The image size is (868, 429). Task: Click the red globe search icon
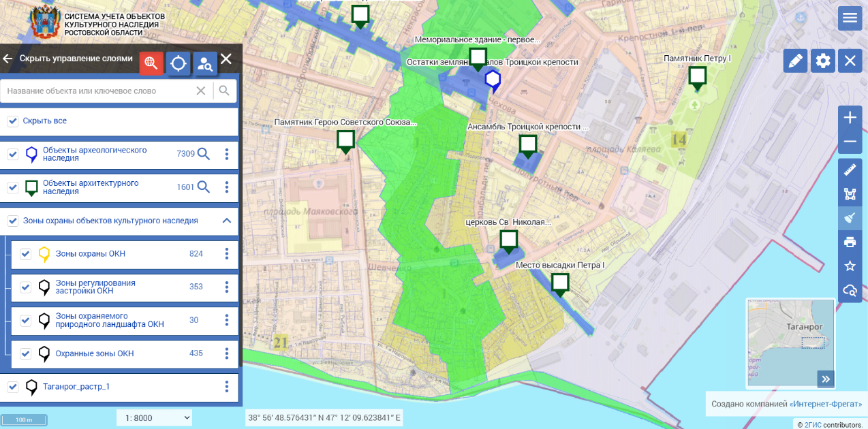click(x=151, y=63)
